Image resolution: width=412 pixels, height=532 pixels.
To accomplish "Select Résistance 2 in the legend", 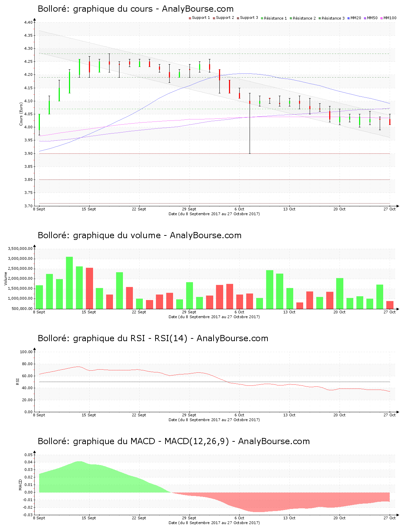I will [303, 18].
